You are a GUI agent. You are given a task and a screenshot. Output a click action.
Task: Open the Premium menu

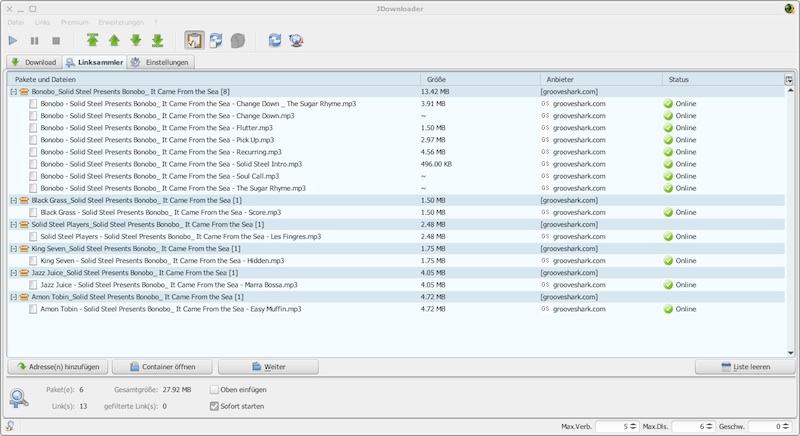point(74,22)
